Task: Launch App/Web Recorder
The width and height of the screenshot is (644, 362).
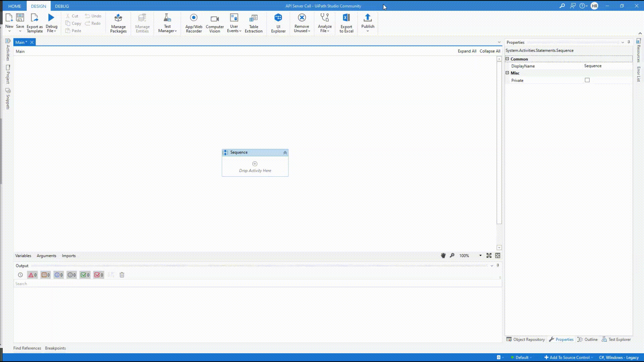Action: [x=194, y=23]
